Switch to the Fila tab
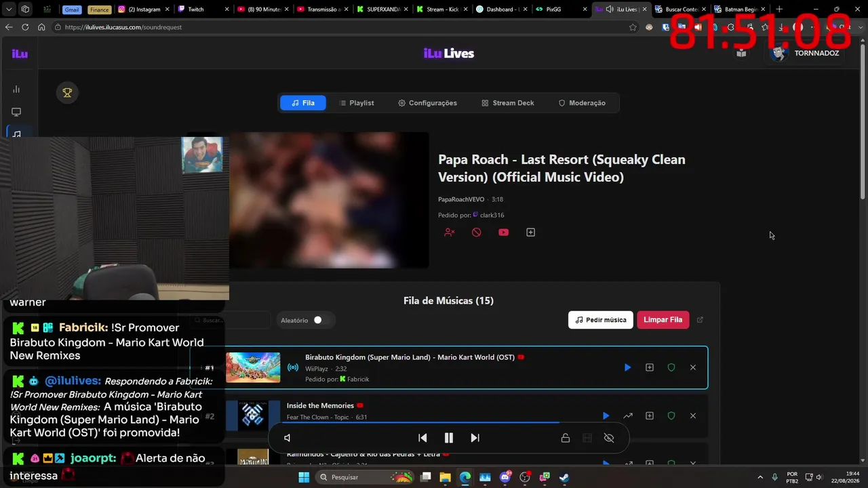 [x=303, y=103]
